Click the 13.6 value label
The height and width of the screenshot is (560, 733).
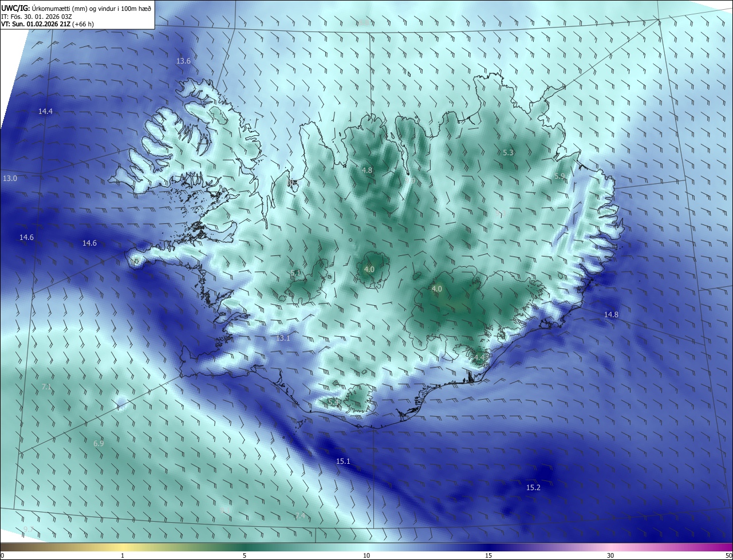point(183,61)
